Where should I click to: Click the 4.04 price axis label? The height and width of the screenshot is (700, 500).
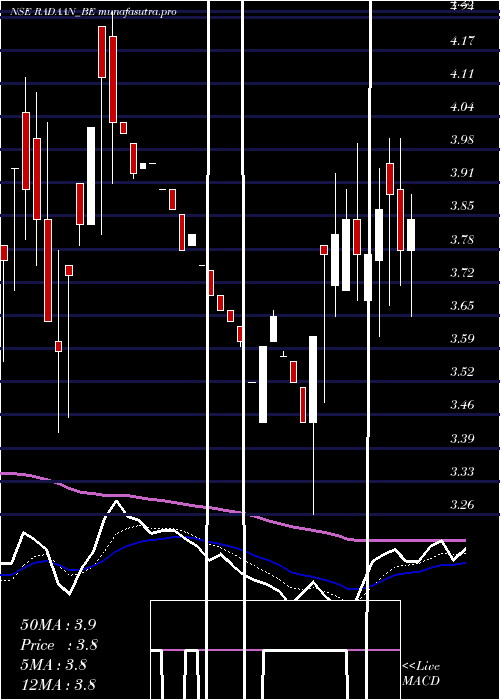[462, 107]
